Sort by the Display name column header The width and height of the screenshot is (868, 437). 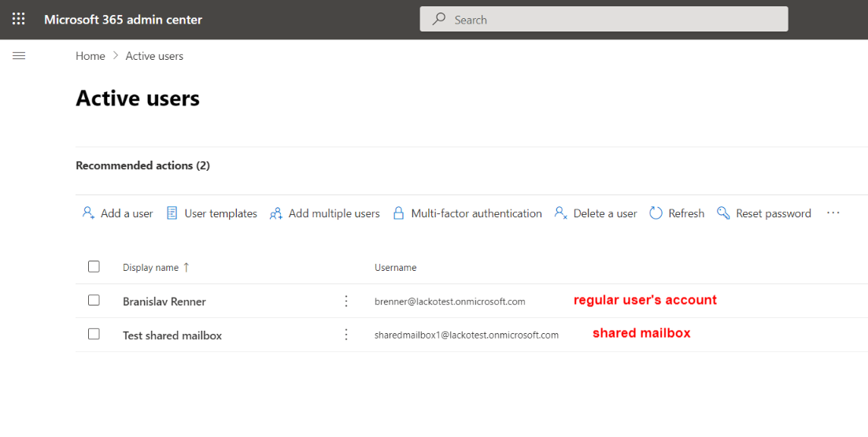150,268
